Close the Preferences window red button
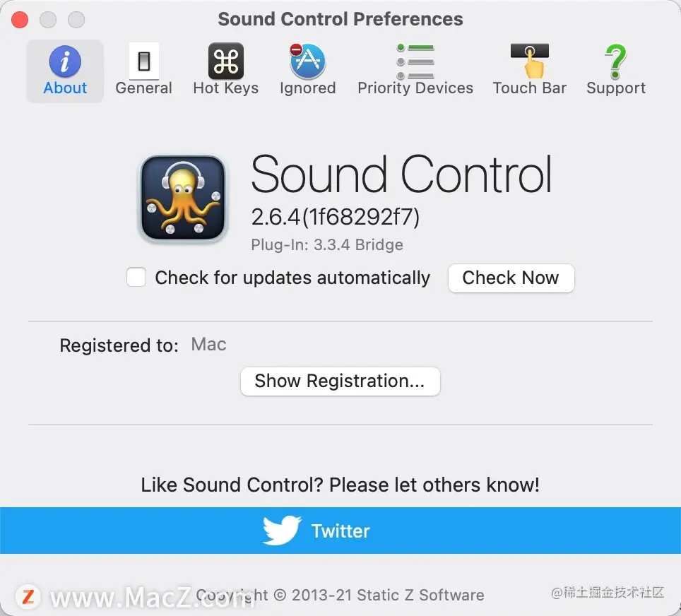The width and height of the screenshot is (681, 616). [20, 20]
